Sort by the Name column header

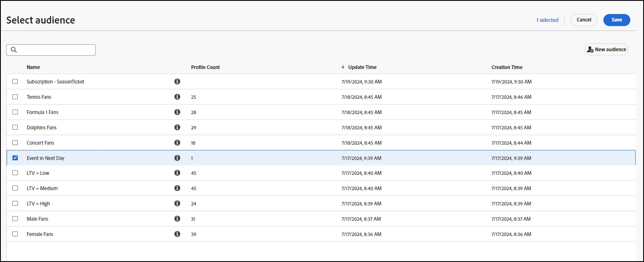pyautogui.click(x=34, y=67)
